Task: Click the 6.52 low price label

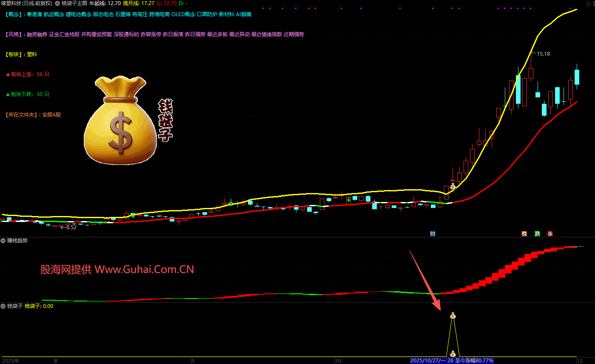Action: 70,227
